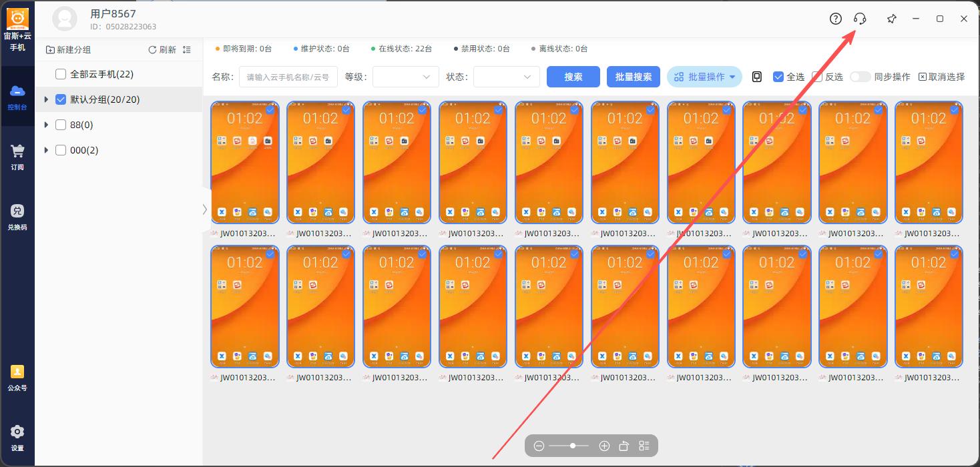This screenshot has height=467, width=980.
Task: Check the 88(0) group checkbox
Action: coord(61,125)
